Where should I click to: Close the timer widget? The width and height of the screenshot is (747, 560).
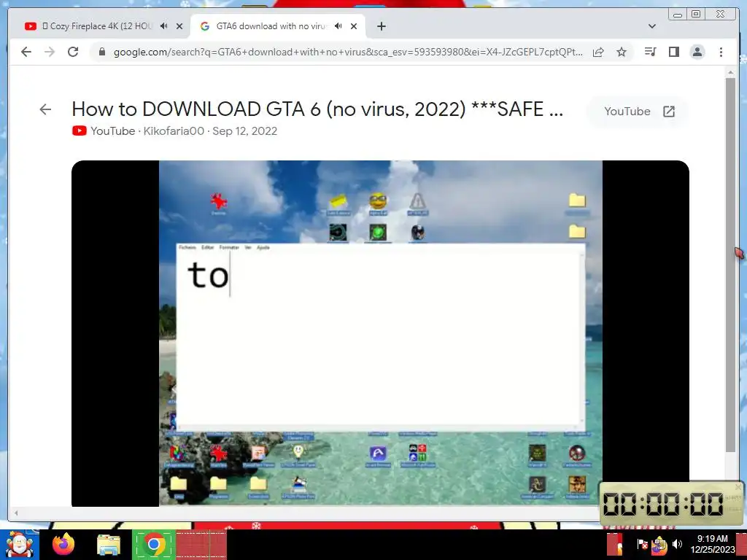click(738, 487)
